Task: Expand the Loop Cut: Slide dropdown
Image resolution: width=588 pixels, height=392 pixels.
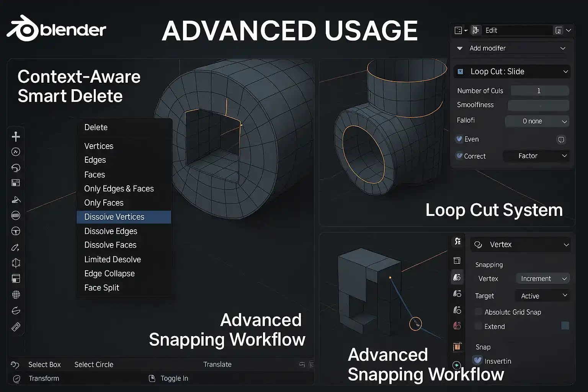Action: pos(512,72)
